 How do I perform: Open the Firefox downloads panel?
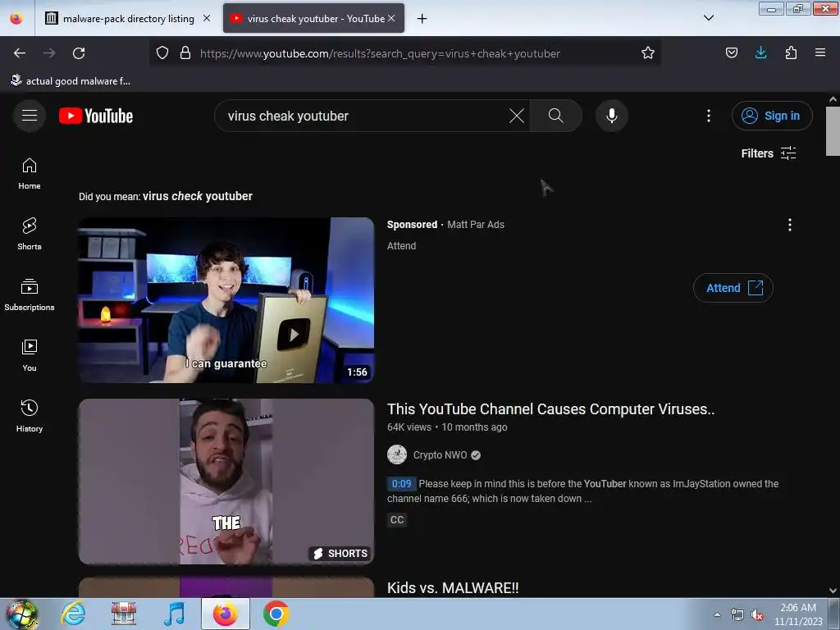click(760, 53)
